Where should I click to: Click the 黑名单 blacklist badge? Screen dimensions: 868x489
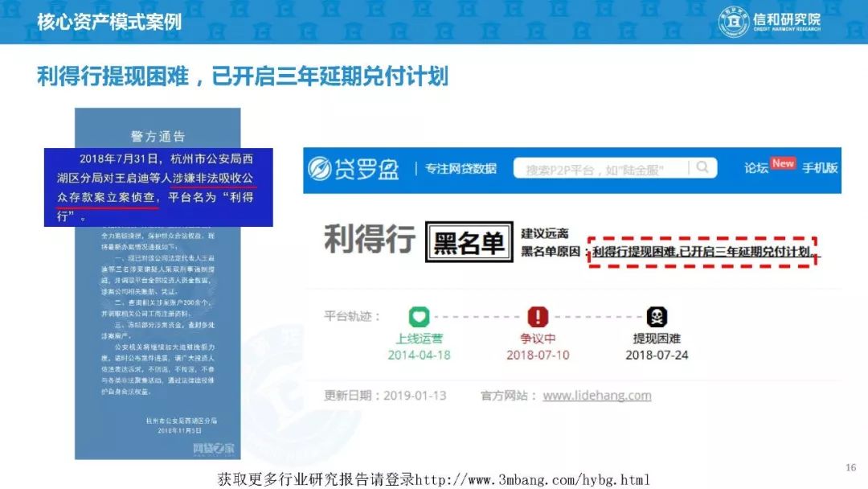point(469,242)
